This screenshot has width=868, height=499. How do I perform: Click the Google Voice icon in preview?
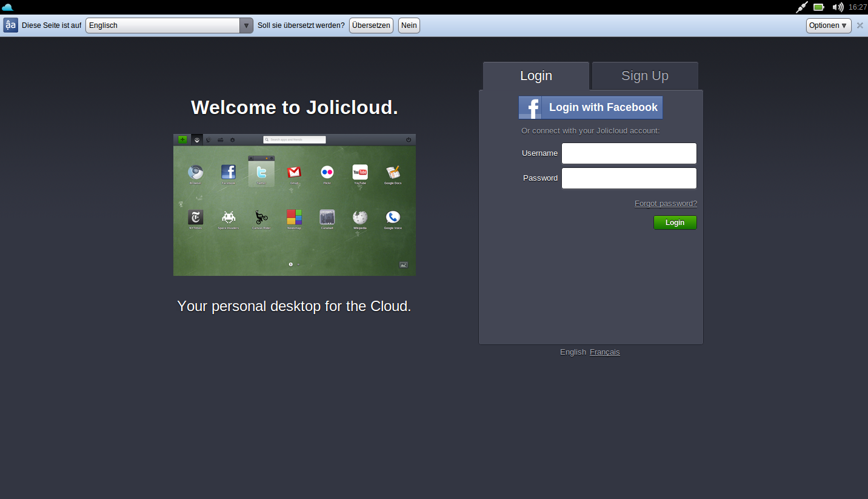point(393,217)
